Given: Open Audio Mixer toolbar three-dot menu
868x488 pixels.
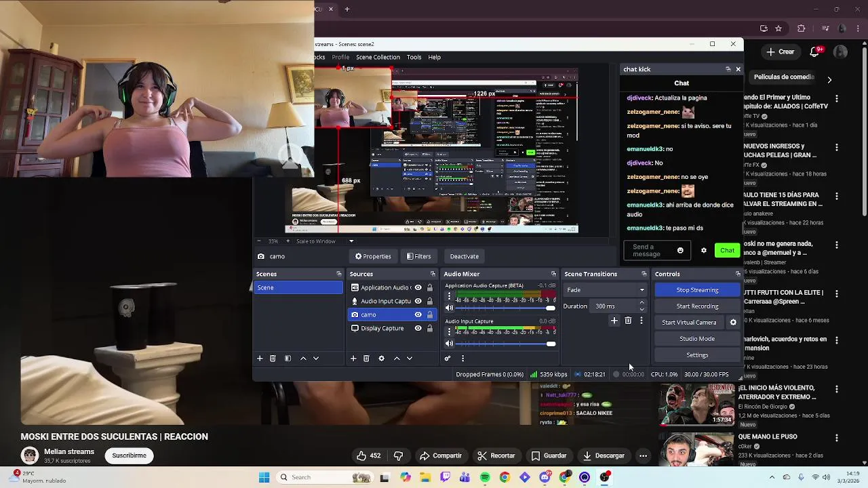Looking at the screenshot, I should tap(462, 358).
